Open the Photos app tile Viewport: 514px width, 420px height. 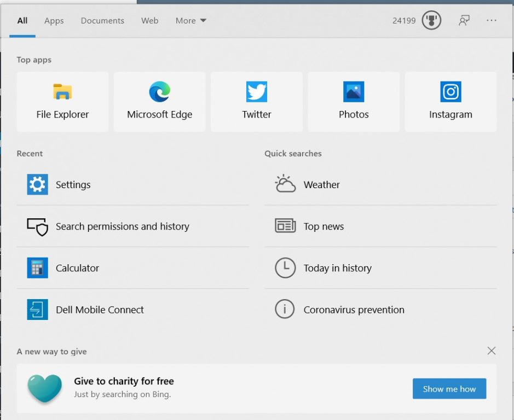click(354, 102)
